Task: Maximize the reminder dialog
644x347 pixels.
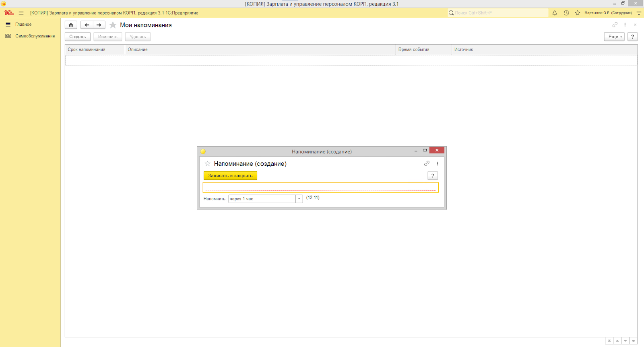Action: point(425,150)
